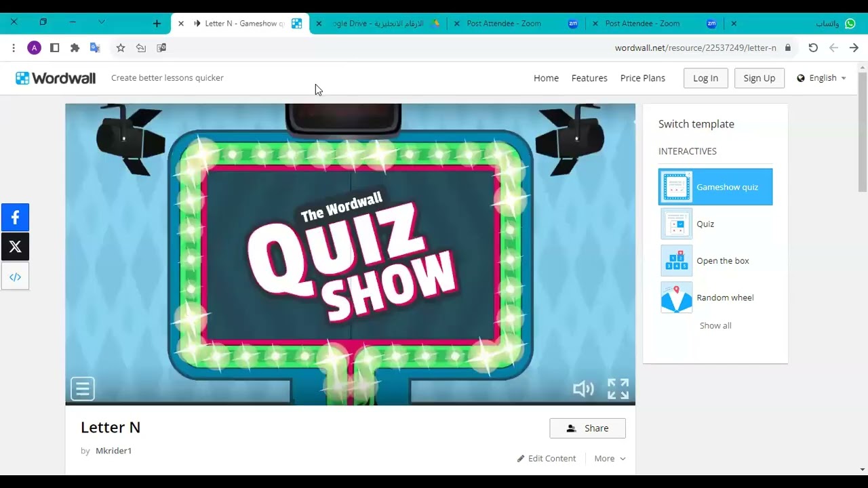Switch to the Google Drive tab
868x488 pixels.
coord(380,23)
